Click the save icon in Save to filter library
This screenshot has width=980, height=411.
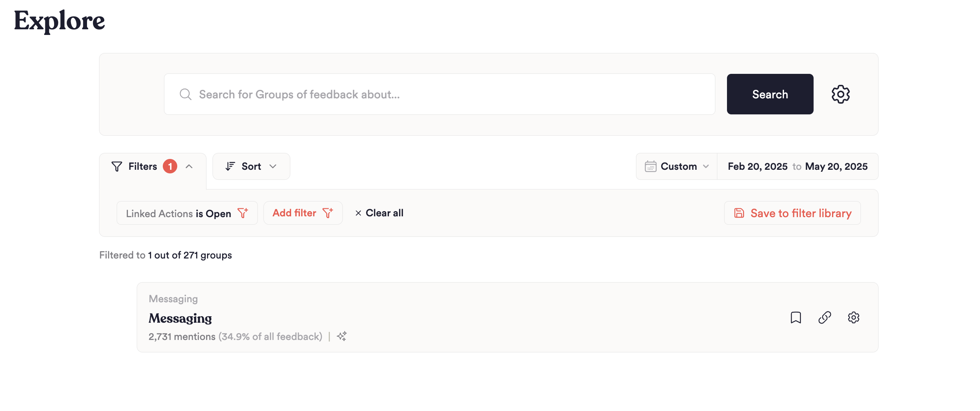click(x=738, y=213)
